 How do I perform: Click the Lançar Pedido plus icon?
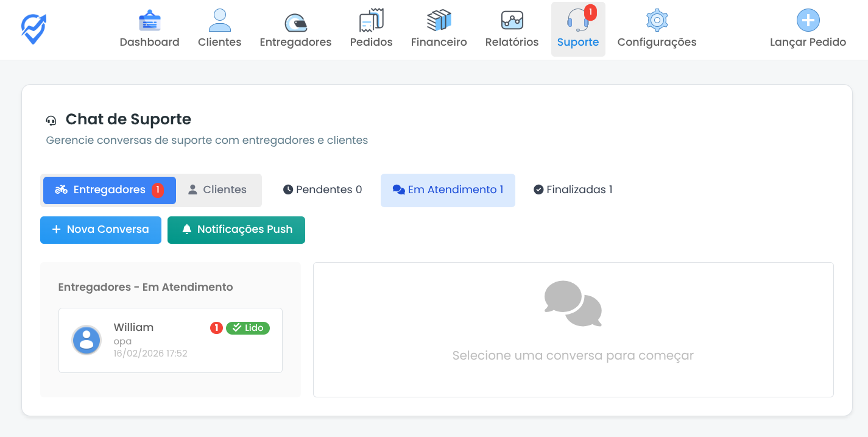coord(808,21)
